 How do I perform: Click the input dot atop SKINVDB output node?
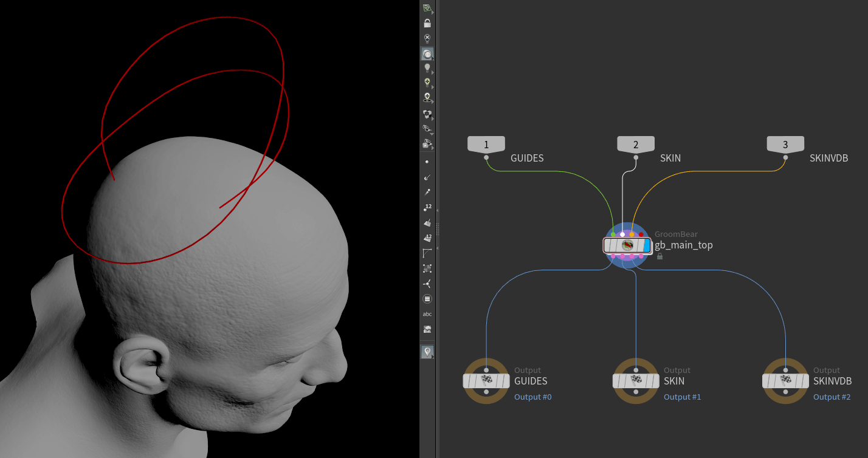coord(785,369)
